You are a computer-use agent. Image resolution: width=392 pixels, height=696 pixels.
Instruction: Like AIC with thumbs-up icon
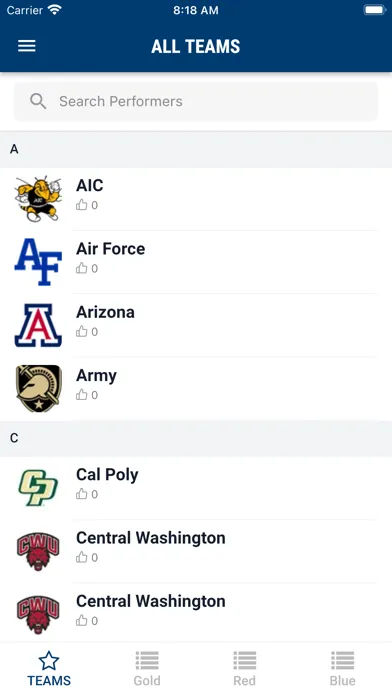tap(82, 205)
